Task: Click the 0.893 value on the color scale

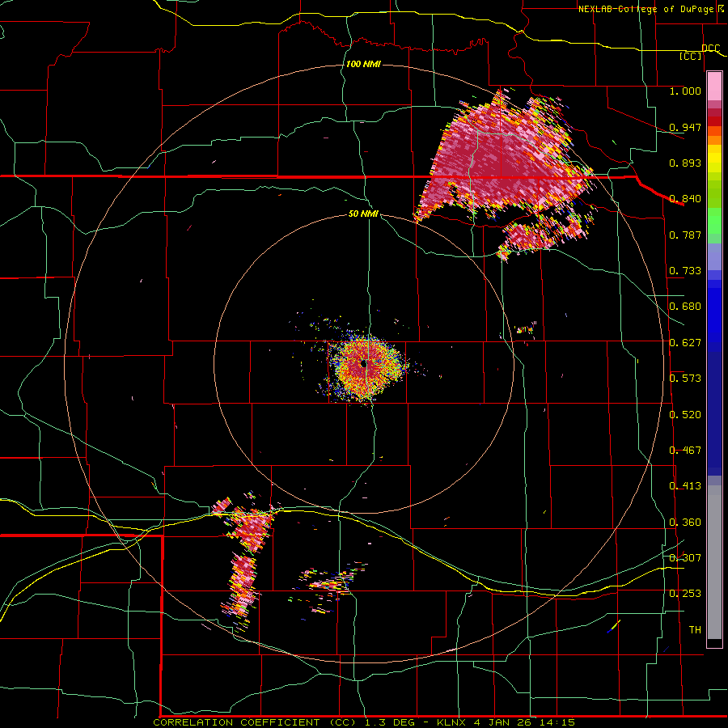Action: 685,163
